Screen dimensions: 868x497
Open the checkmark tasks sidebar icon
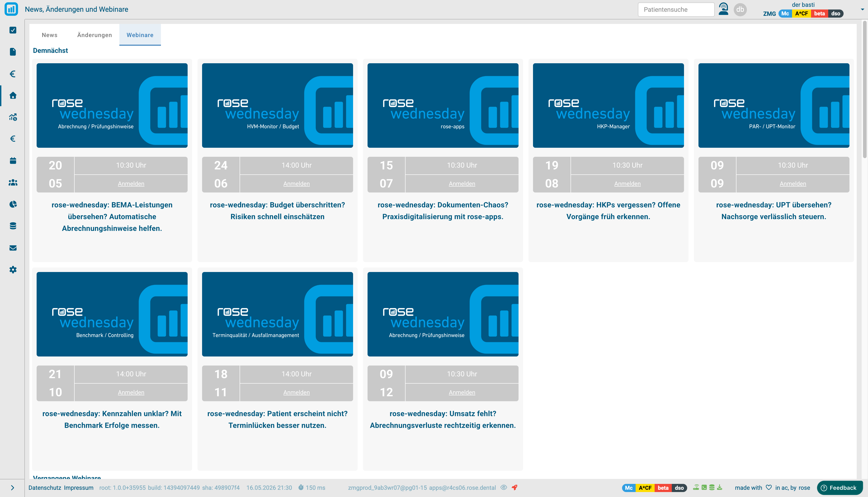pos(13,30)
